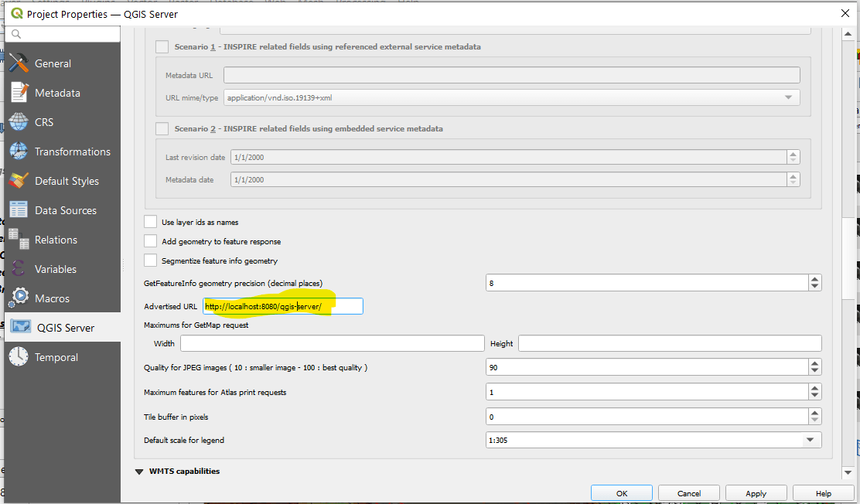Click the vertical scrollbar up arrow
The width and height of the screenshot is (860, 504).
[x=848, y=33]
